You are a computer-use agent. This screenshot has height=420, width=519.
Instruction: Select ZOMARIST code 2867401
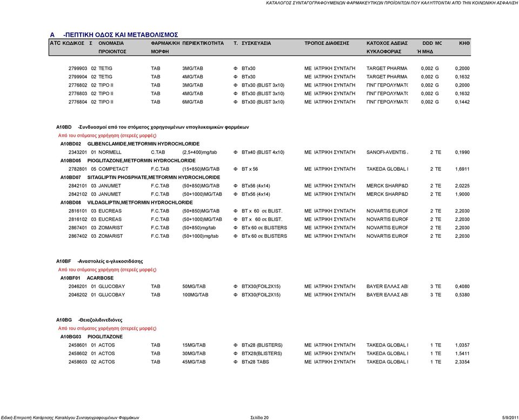tap(78, 228)
